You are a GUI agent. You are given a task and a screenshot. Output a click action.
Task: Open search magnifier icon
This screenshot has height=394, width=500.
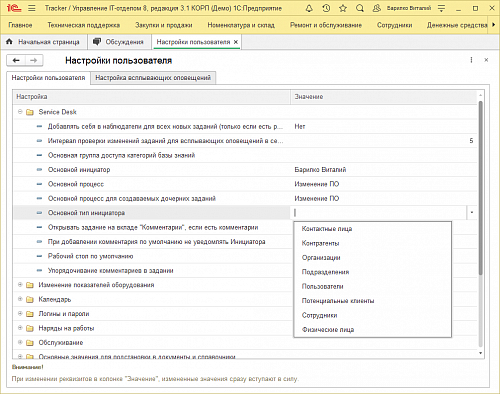point(360,8)
